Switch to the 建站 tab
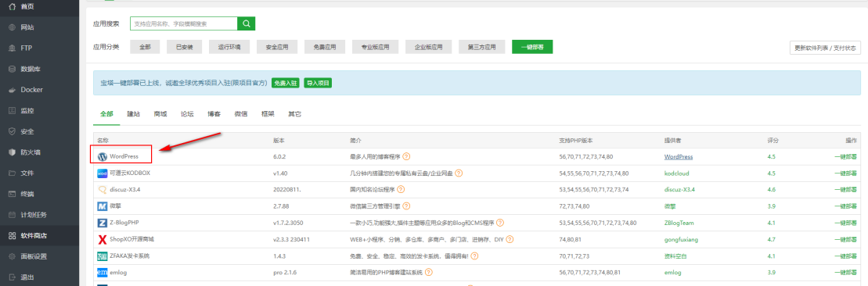The height and width of the screenshot is (286, 868). [x=133, y=114]
